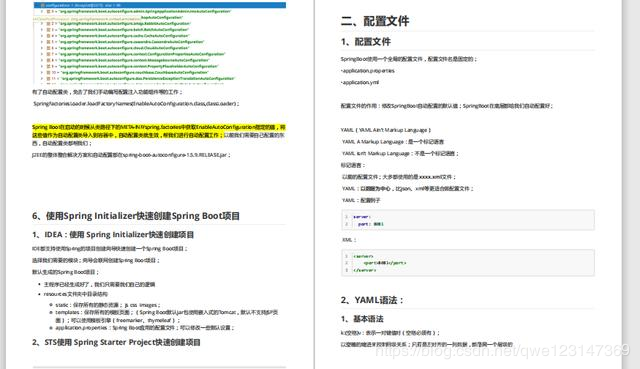This screenshot has height=369, width=640.
Task: Click the 'YAML：配置例子' line
Action: click(361, 200)
